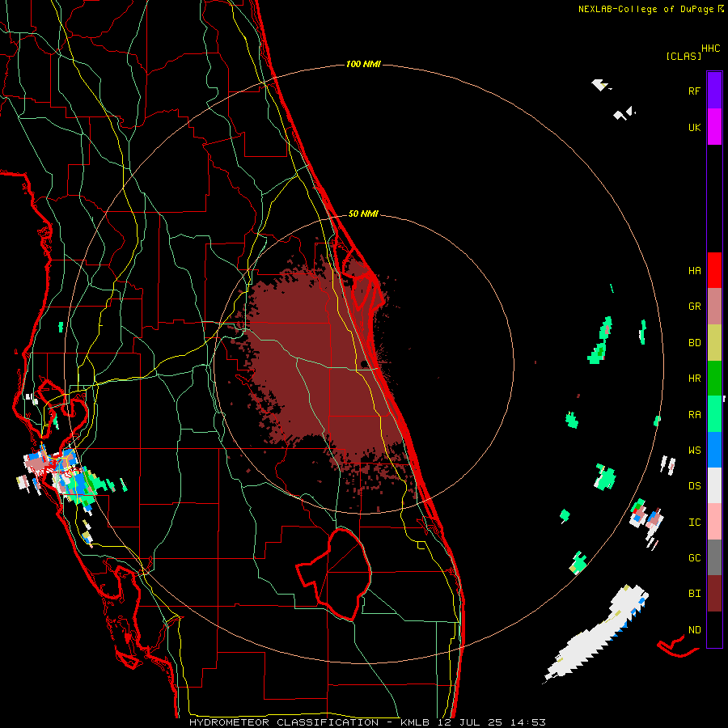The width and height of the screenshot is (728, 728).
Task: Click the 'GC' legend label
Action: 694,558
